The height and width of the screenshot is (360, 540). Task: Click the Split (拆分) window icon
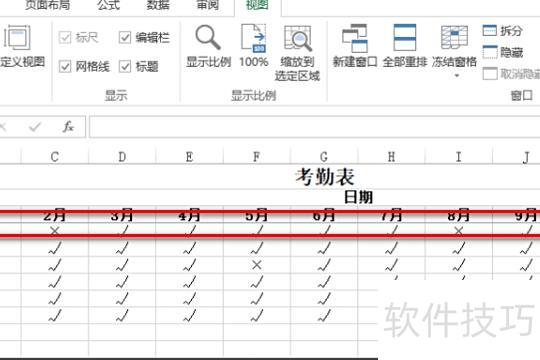point(489,30)
